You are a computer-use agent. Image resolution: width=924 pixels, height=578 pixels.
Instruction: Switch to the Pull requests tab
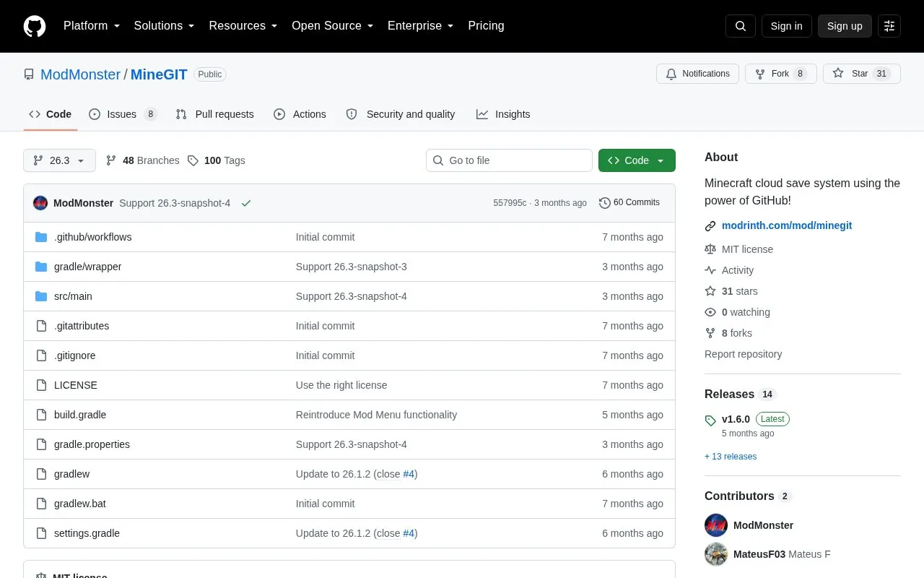tap(214, 114)
